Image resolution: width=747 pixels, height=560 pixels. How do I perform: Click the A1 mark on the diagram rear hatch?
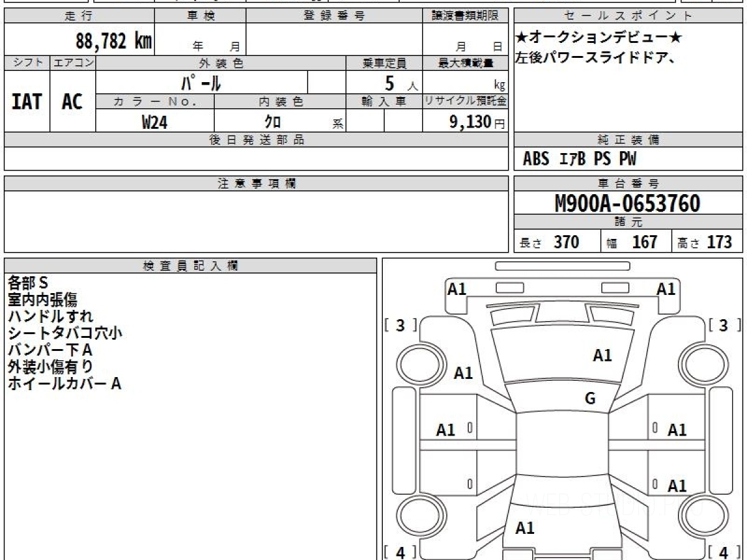525,528
